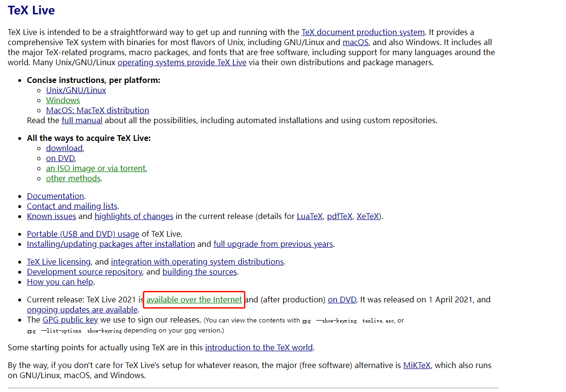Click 'gpg --list-options show-keyring' command text

(74, 331)
